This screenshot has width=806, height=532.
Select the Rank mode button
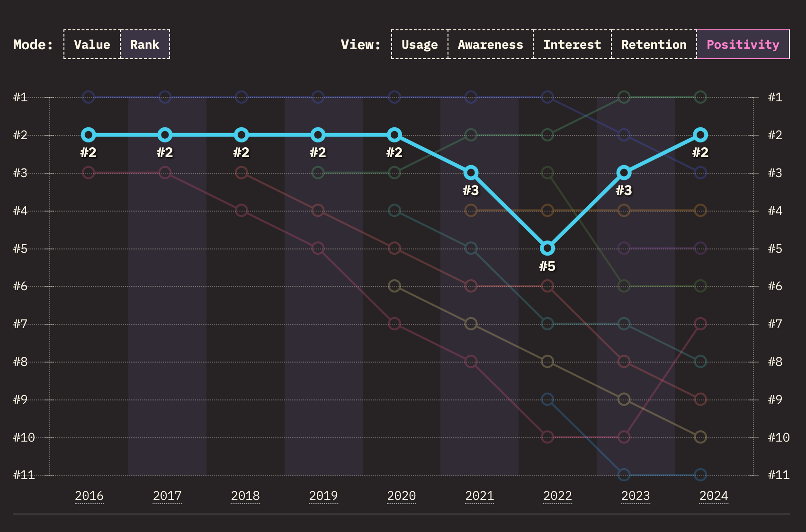[x=145, y=44]
